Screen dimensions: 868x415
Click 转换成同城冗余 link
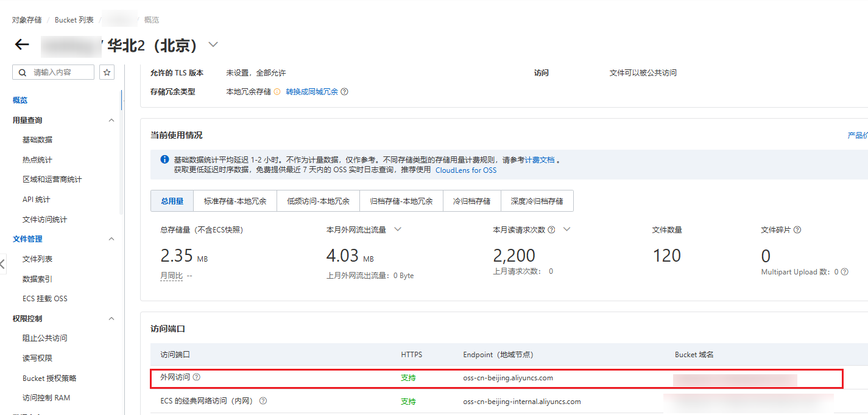click(x=312, y=92)
